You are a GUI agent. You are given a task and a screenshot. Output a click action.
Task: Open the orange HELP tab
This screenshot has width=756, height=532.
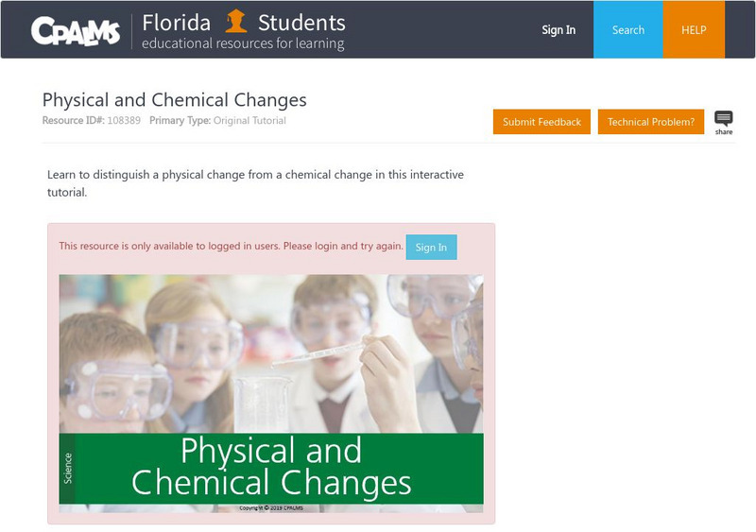tap(694, 30)
